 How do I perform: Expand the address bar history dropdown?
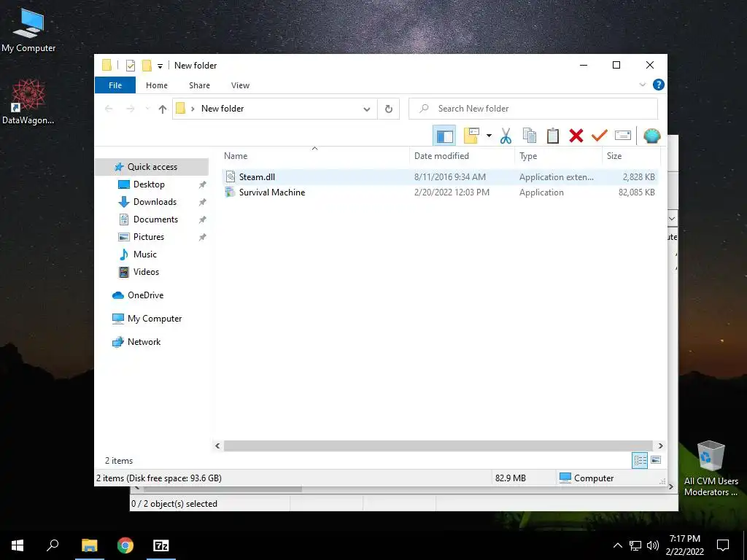point(367,109)
